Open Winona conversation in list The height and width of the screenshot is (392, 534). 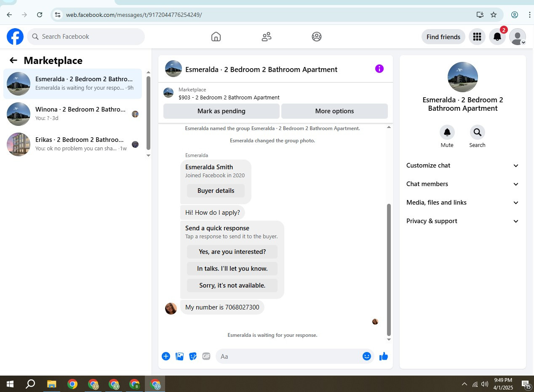click(x=73, y=114)
